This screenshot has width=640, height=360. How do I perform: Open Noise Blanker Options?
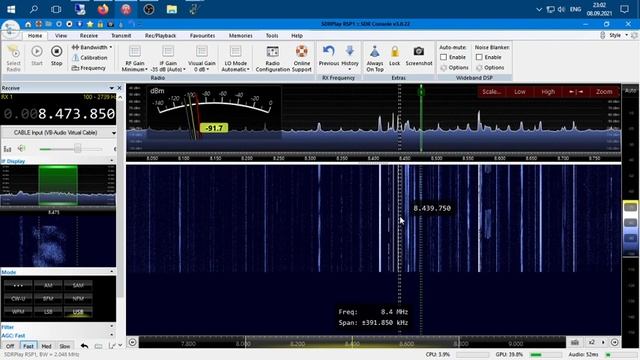point(490,68)
